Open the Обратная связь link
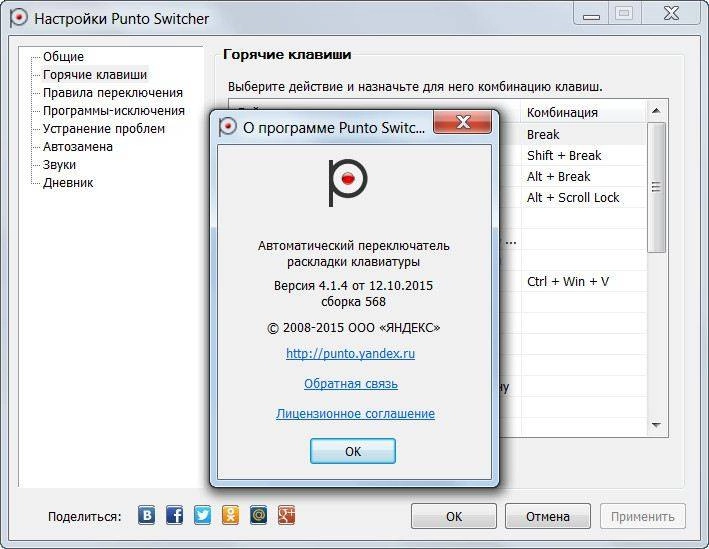The height and width of the screenshot is (549, 709). coord(351,383)
